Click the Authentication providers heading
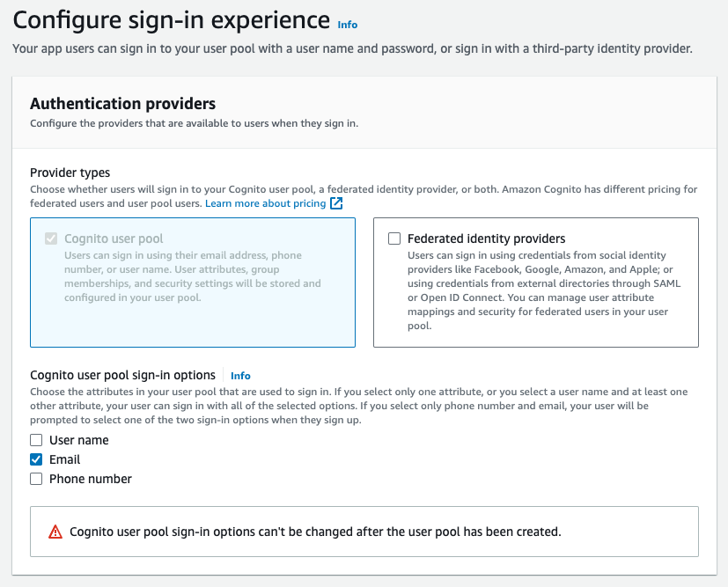 [123, 105]
